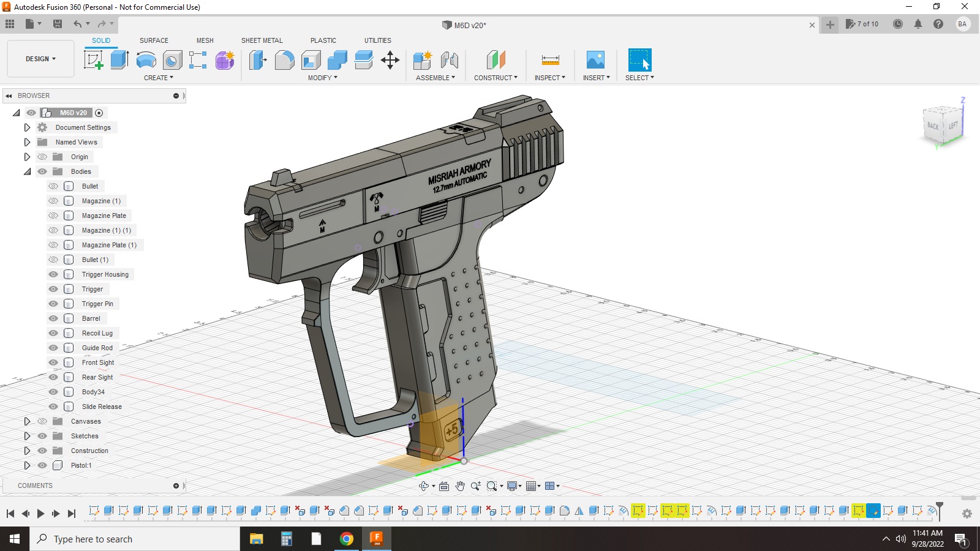This screenshot has height=551, width=980.
Task: Choose the Offset Plane construct tool
Action: (x=496, y=60)
